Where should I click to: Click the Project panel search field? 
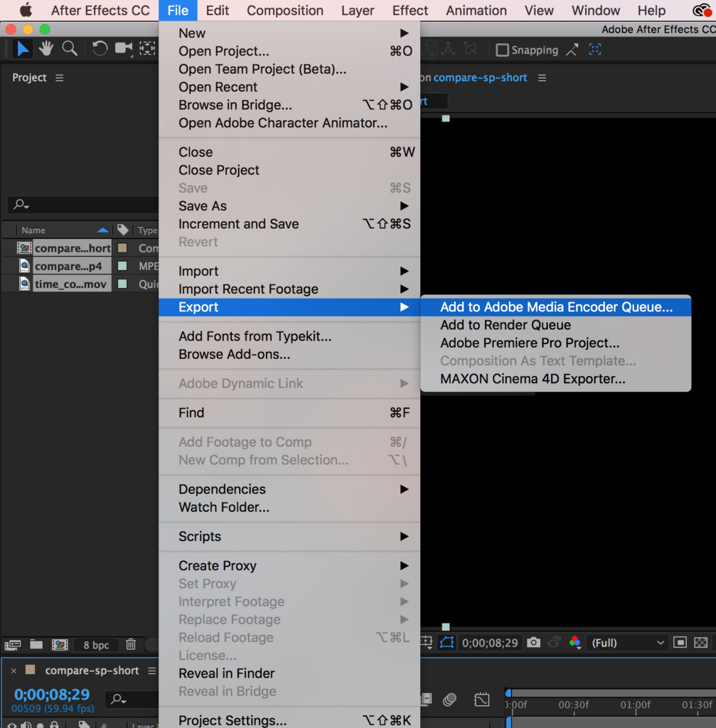(x=82, y=204)
